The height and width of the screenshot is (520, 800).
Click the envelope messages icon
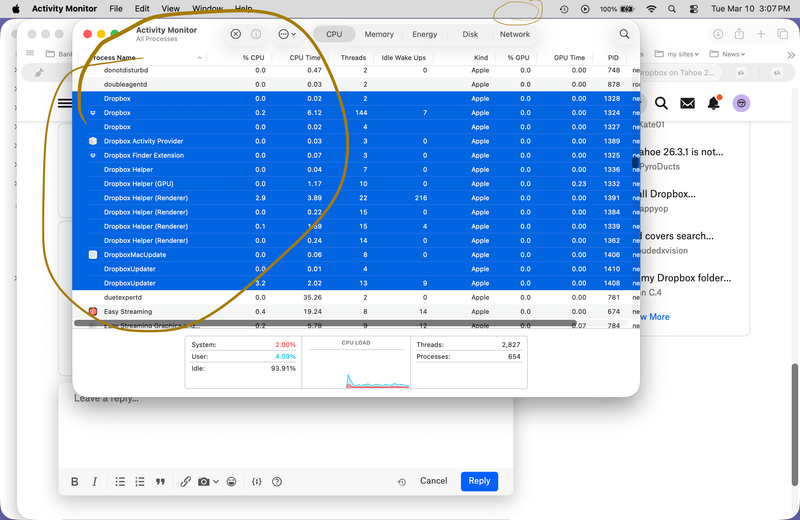click(x=687, y=103)
